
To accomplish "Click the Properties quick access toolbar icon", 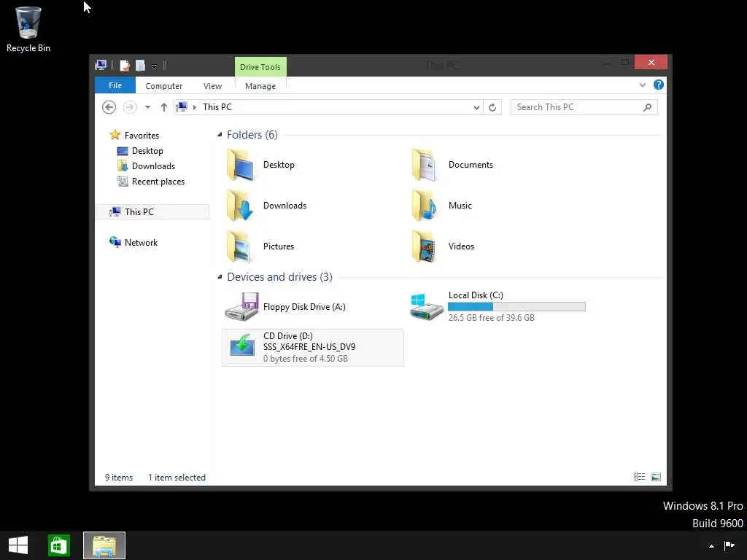I will click(124, 65).
